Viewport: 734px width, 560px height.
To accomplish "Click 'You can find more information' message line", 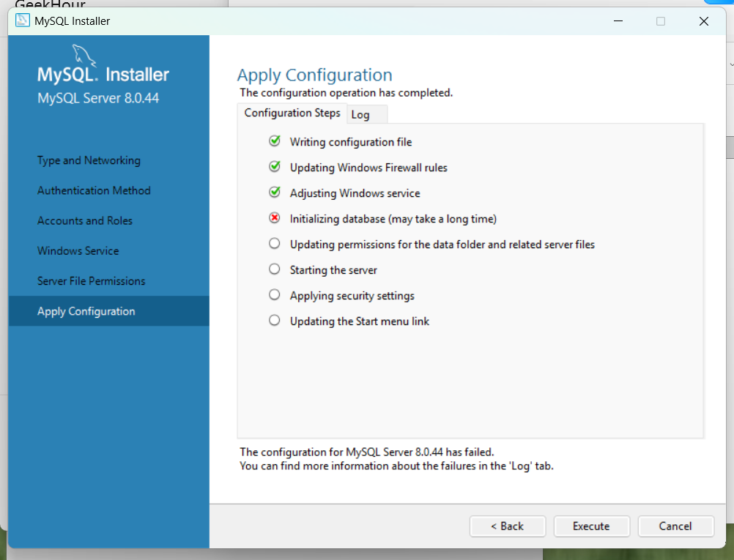I will point(396,466).
